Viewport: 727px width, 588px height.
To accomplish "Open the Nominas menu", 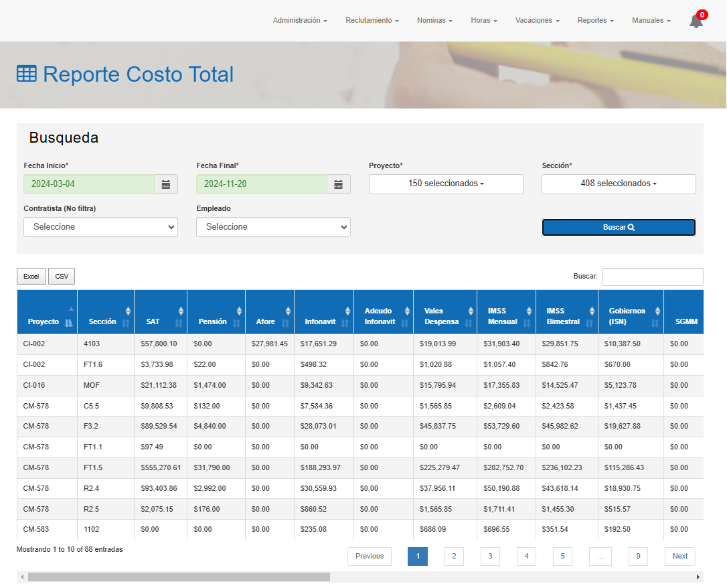I will [434, 21].
